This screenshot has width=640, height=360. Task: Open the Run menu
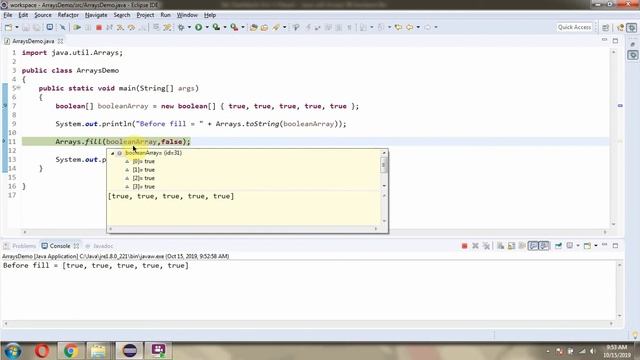pos(165,15)
